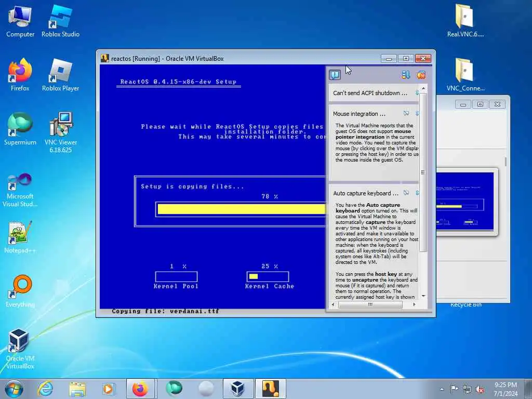Click the Show desktop strip at taskbar end
This screenshot has width=532, height=399.
[529, 389]
